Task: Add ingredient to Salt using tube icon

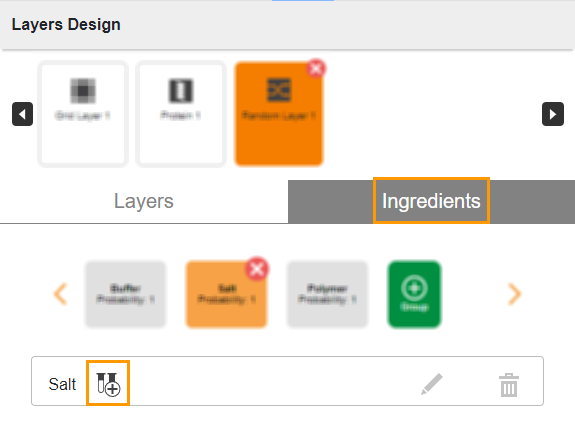Action: [x=108, y=383]
